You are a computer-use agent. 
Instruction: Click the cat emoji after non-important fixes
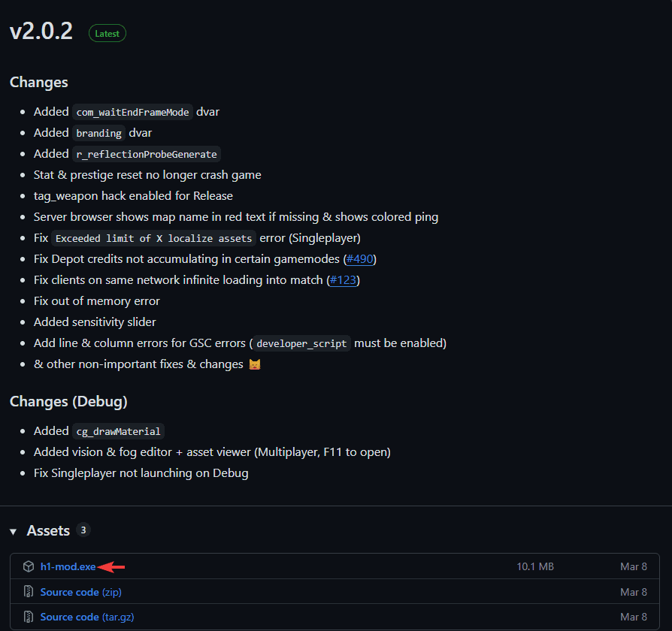(254, 364)
